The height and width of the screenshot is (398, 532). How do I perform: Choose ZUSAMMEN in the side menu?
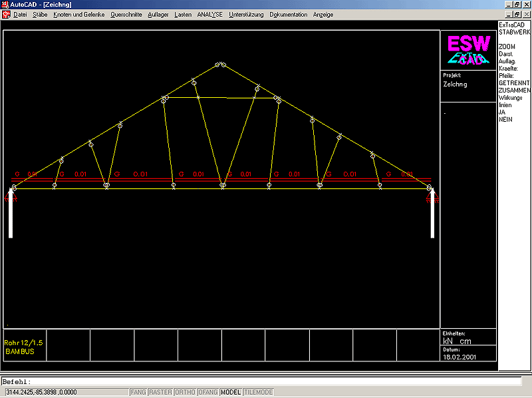pos(514,91)
